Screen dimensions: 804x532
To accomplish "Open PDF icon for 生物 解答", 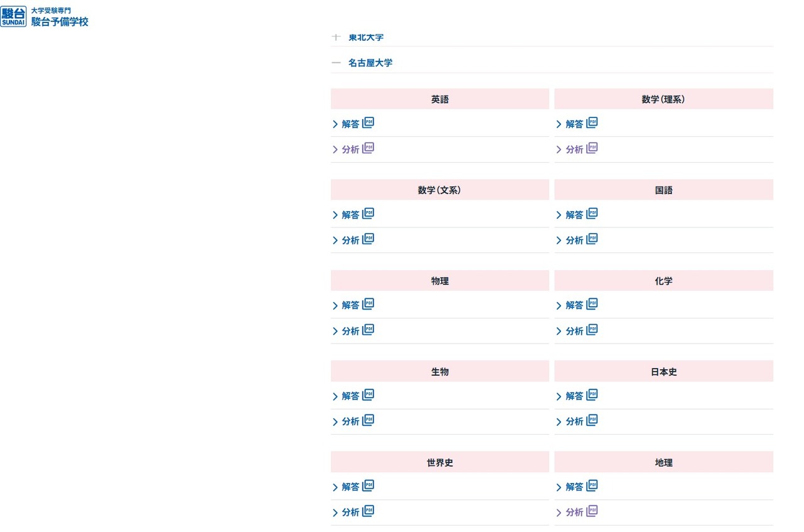I will click(368, 395).
